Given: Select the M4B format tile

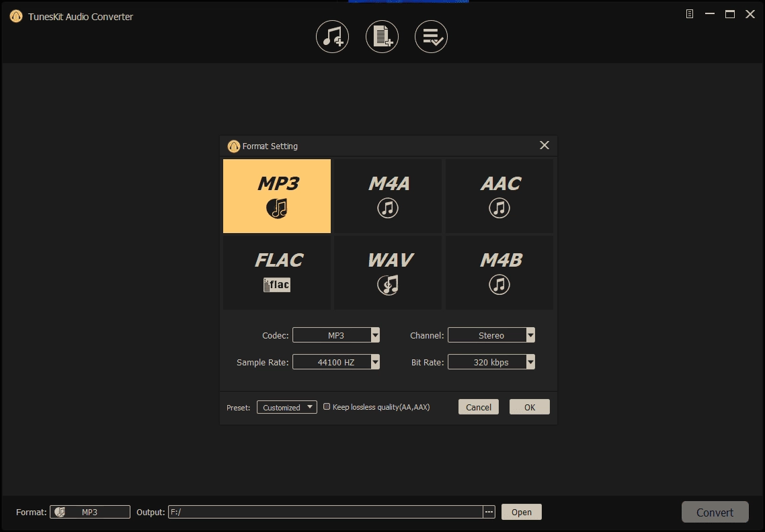Looking at the screenshot, I should click(499, 273).
